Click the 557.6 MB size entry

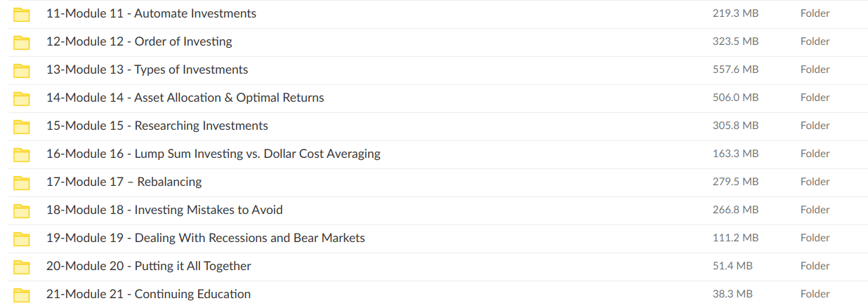pyautogui.click(x=735, y=69)
